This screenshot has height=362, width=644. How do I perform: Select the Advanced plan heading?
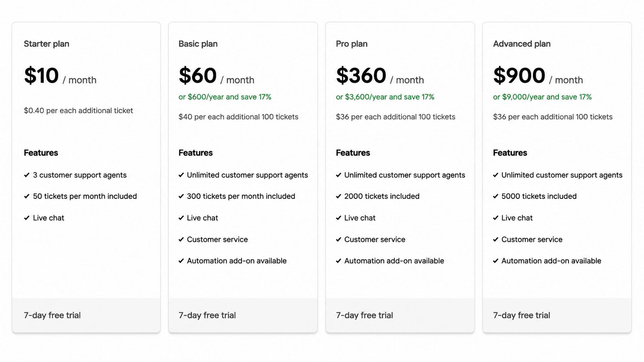[522, 44]
